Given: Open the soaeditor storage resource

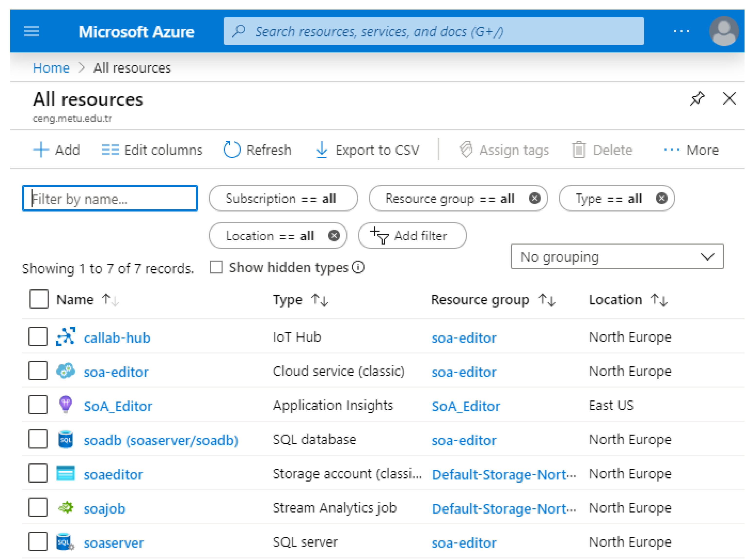Looking at the screenshot, I should 113,475.
